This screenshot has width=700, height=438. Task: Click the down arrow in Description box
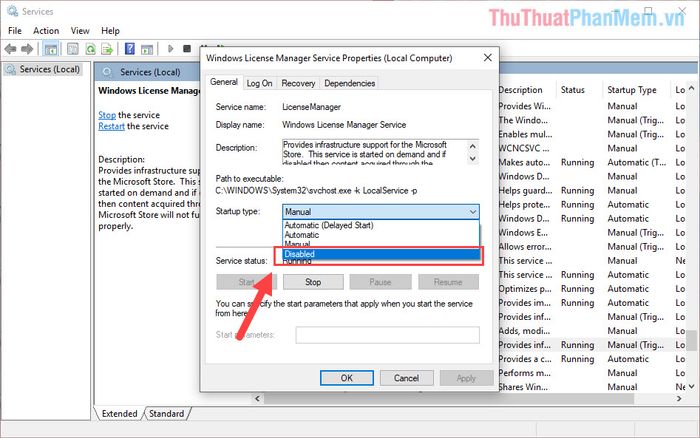coord(473,158)
